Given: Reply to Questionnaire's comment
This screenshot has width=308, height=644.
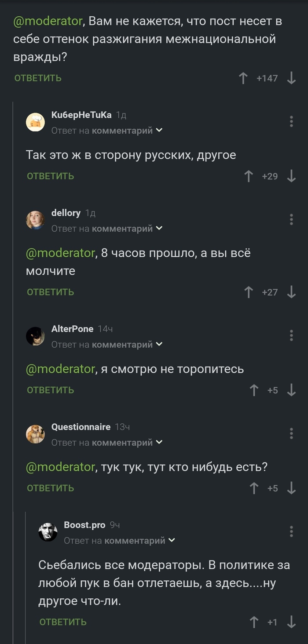Looking at the screenshot, I should pos(50,488).
